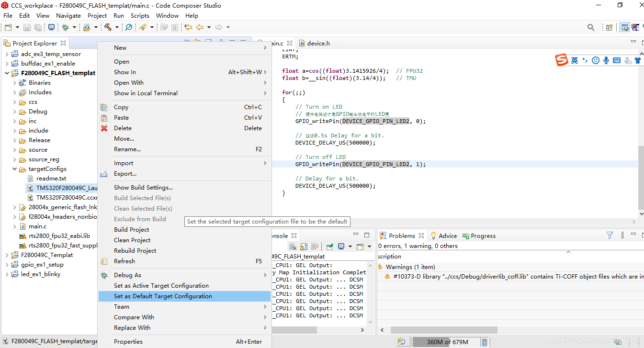Screen dimensions: 644x348
Task: Toggle Word Wrap in the Console toolbar
Action: [315, 247]
